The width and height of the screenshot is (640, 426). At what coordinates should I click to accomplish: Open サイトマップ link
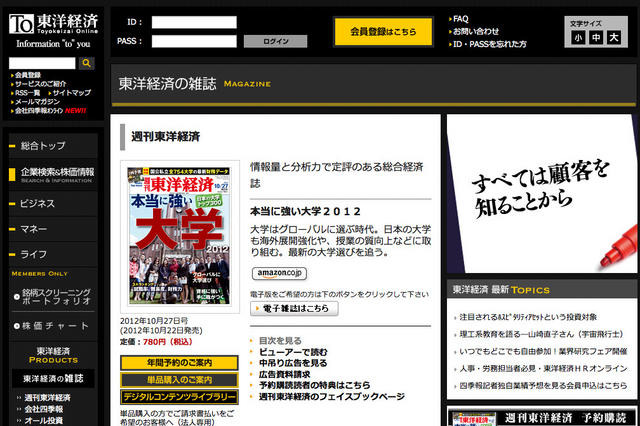tap(72, 93)
